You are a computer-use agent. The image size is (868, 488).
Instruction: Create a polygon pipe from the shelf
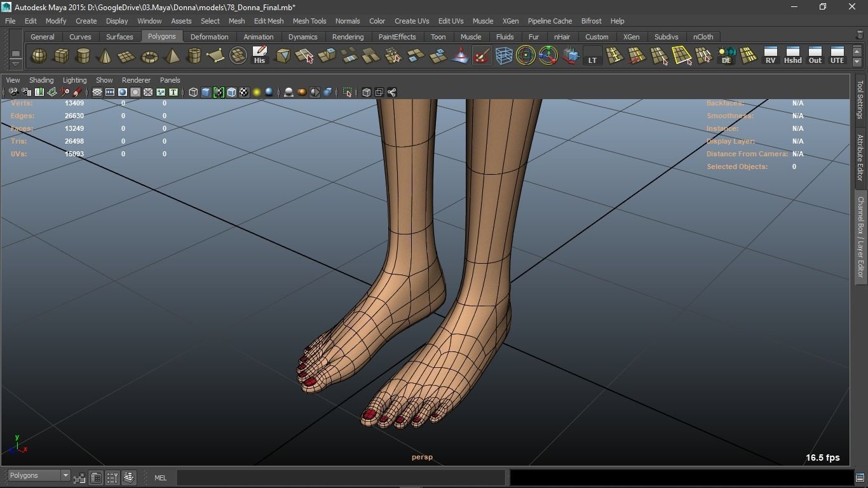coord(194,56)
